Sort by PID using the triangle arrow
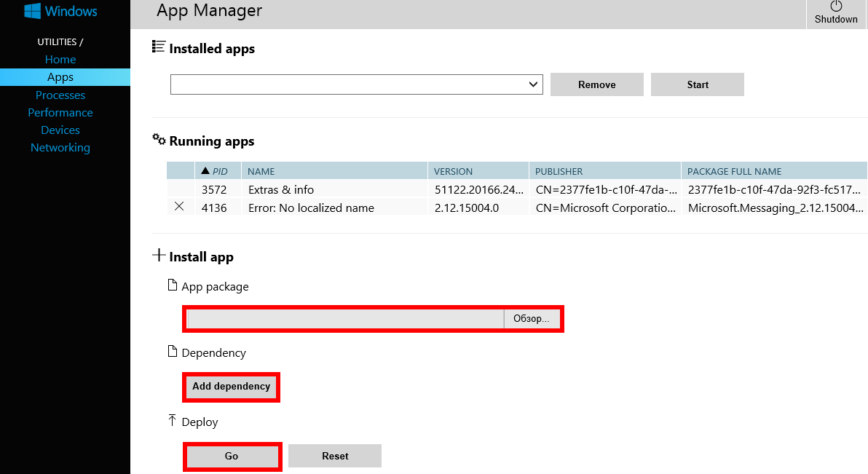Screen dimensions: 868x474 point(205,170)
